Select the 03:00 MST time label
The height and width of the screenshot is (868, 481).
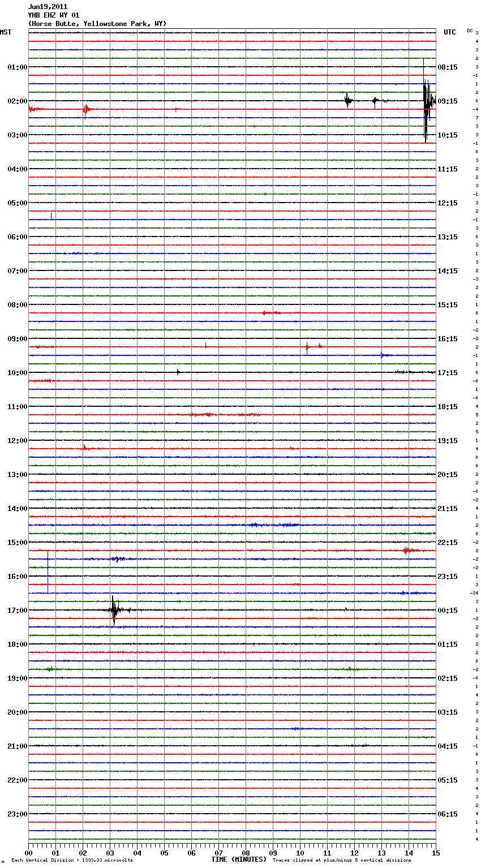[17, 135]
